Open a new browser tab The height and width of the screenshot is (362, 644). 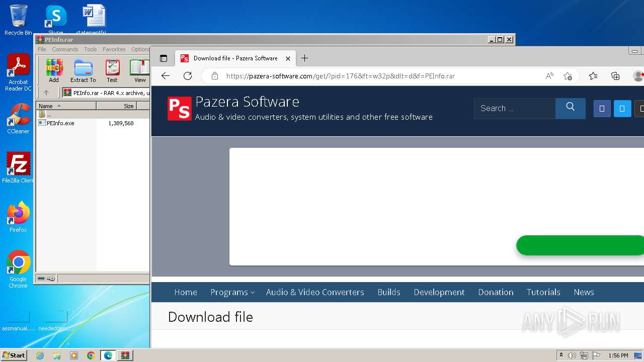coord(304,58)
